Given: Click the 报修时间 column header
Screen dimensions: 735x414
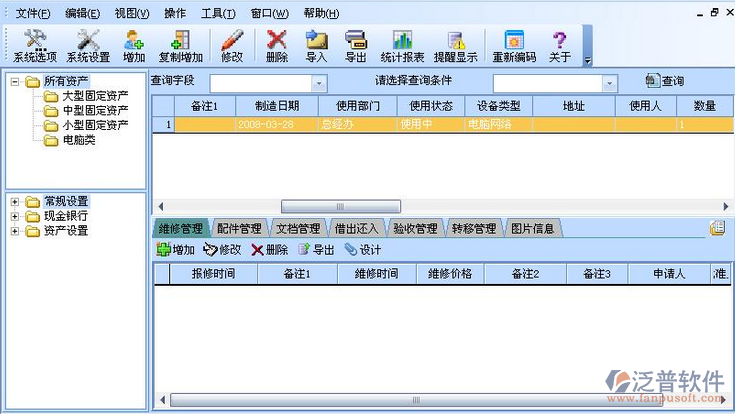Looking at the screenshot, I should pos(213,274).
